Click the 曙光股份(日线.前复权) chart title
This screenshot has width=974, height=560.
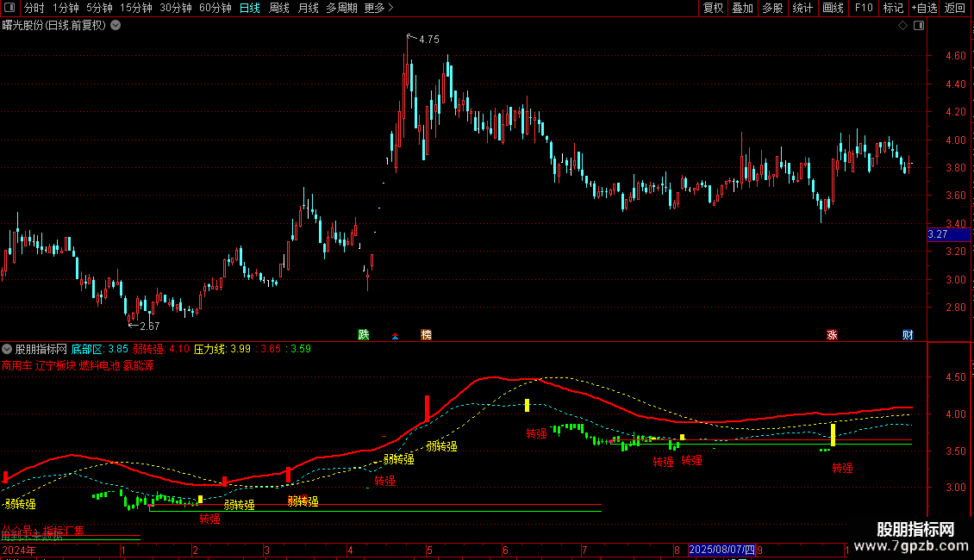pos(54,26)
